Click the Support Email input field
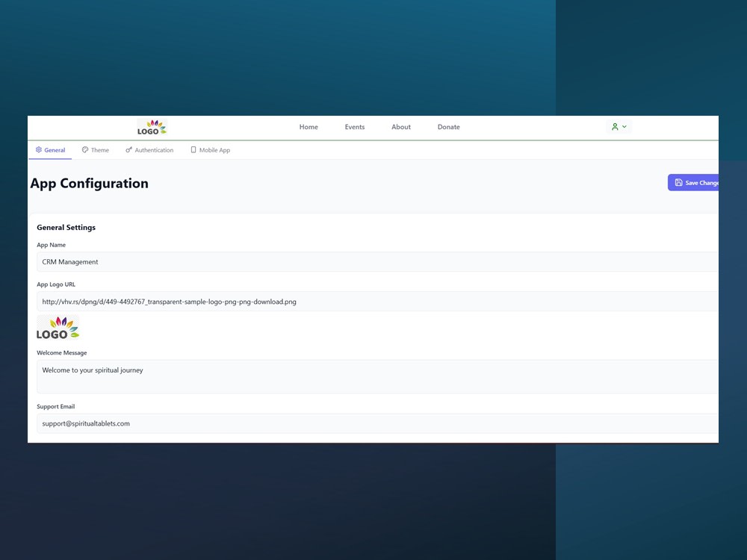Viewport: 747px width, 560px height. (x=377, y=423)
